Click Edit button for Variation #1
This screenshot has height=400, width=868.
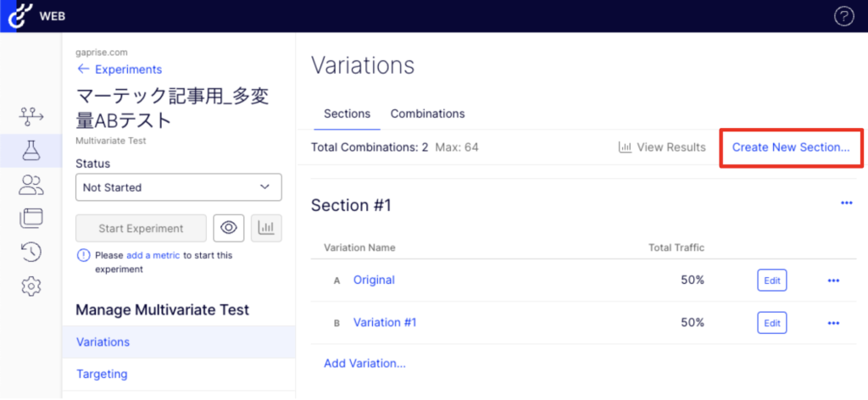pyautogui.click(x=771, y=323)
